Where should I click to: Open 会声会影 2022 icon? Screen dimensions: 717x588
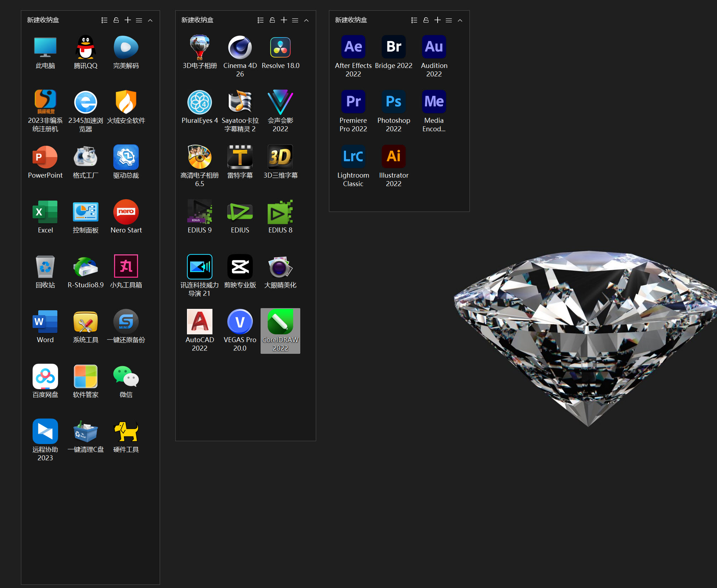tap(280, 102)
